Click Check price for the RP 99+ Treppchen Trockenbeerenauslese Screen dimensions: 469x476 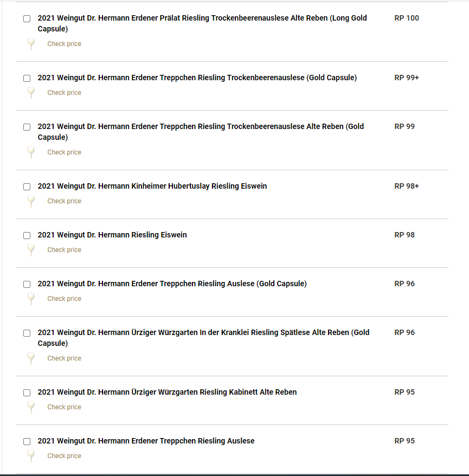(64, 93)
